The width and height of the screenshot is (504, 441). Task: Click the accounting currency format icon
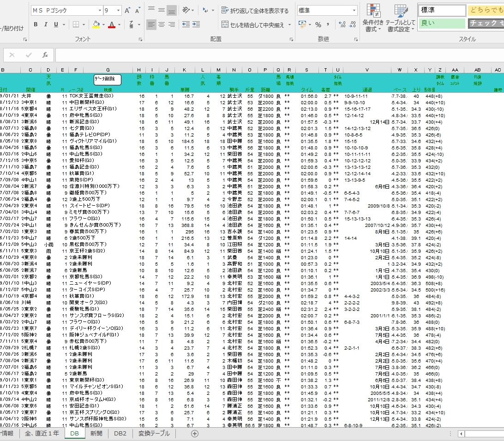(x=302, y=24)
